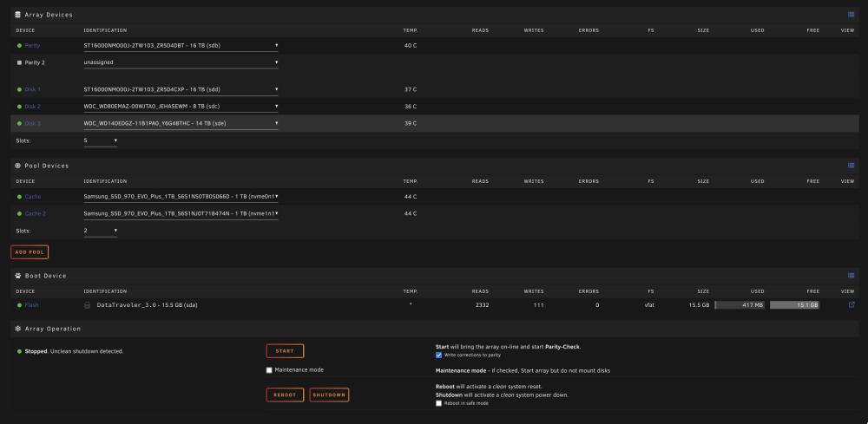Viewport: 868px width, 424px height.
Task: Click the Cache 2 green status indicator
Action: [x=19, y=213]
